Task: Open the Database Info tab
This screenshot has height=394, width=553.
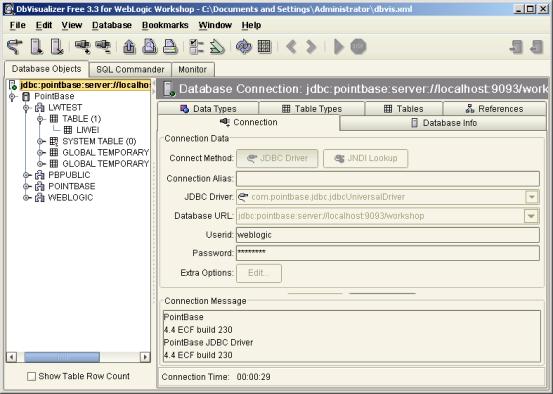Action: (444, 123)
